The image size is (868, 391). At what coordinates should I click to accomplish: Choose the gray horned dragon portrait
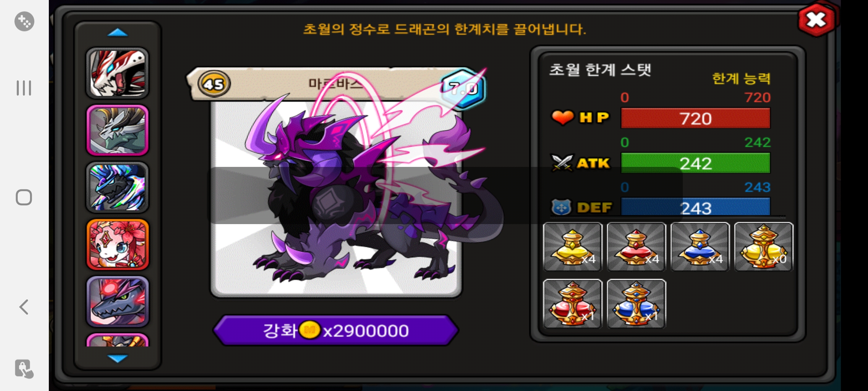(x=118, y=130)
